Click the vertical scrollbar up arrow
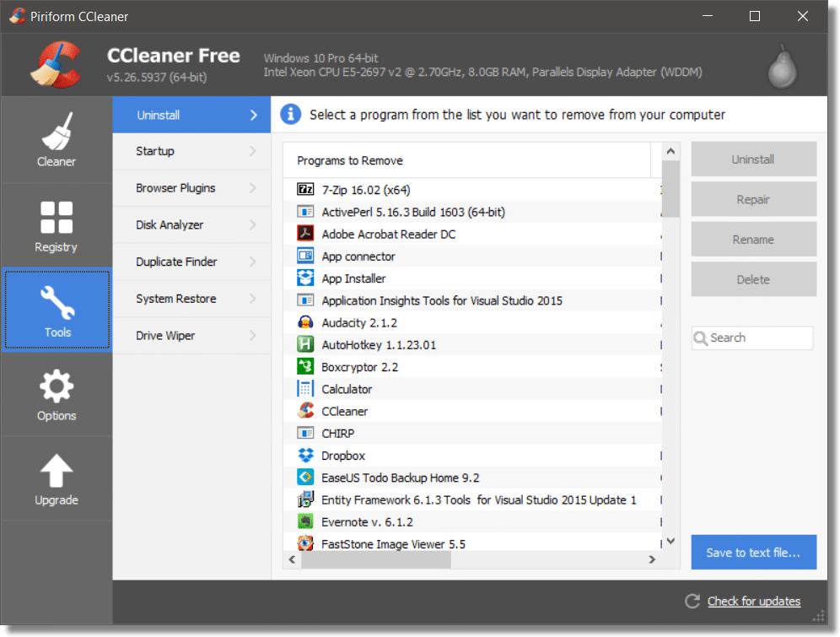This screenshot has width=840, height=637. (670, 152)
